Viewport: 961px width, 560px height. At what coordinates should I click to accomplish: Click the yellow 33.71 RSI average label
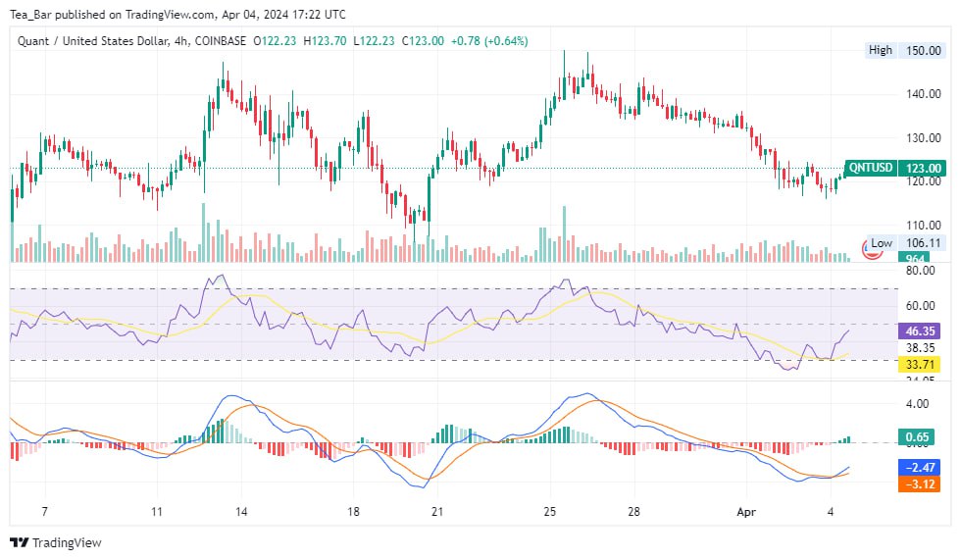click(920, 365)
